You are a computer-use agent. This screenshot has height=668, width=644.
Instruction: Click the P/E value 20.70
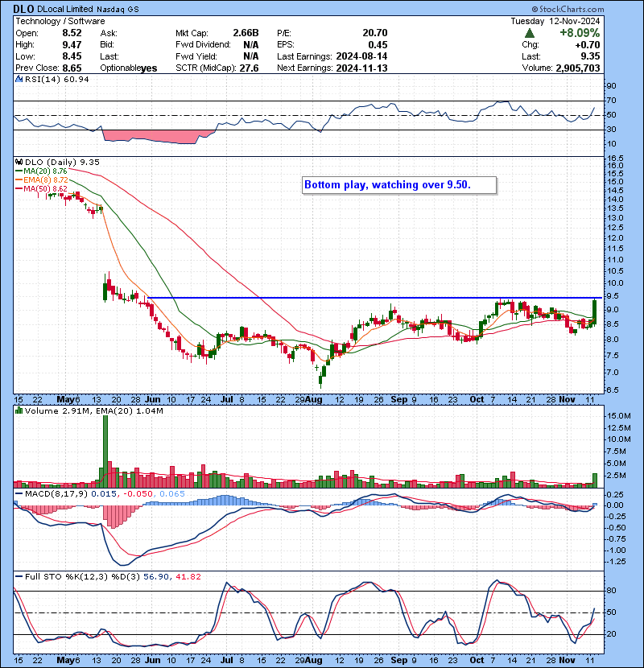pyautogui.click(x=375, y=33)
